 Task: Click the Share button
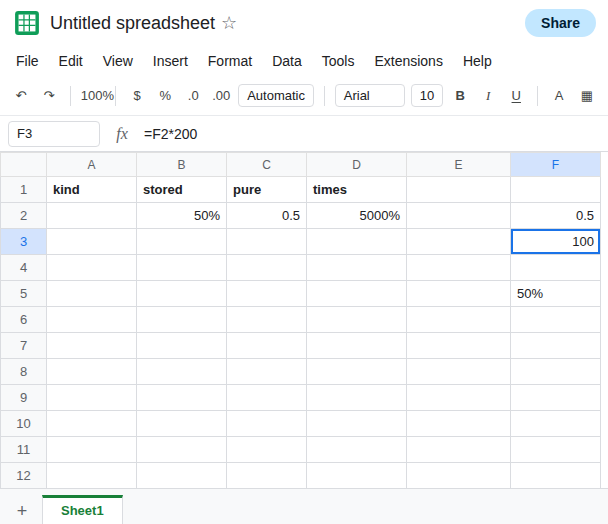point(560,23)
